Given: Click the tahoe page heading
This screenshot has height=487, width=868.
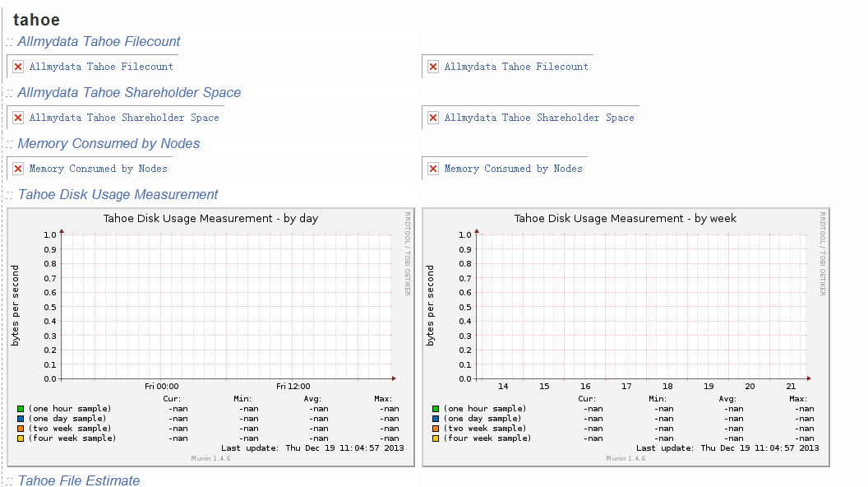Looking at the screenshot, I should coord(36,21).
